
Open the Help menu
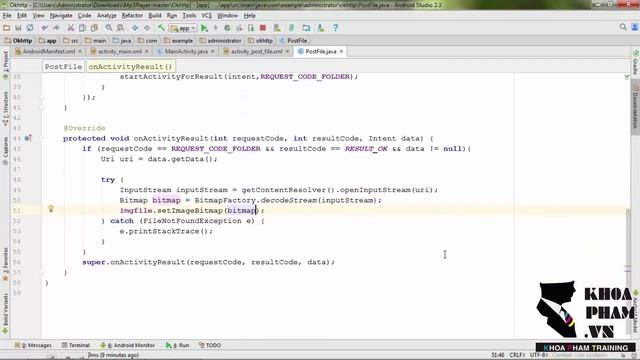pyautogui.click(x=249, y=16)
